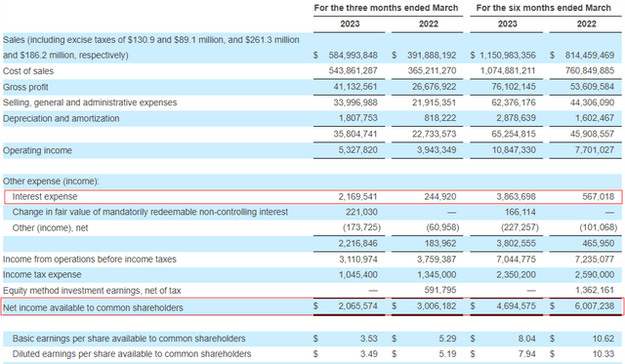Screen dimensions: 625x364
Task: Click the subtotal value 35,804,741
Action: pos(355,135)
